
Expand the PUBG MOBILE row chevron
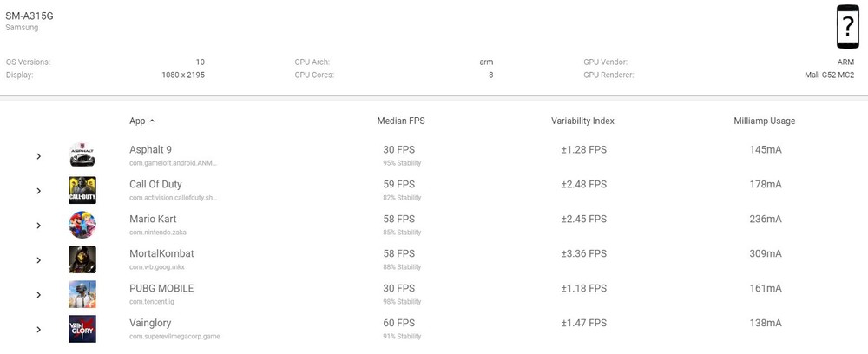coord(39,295)
